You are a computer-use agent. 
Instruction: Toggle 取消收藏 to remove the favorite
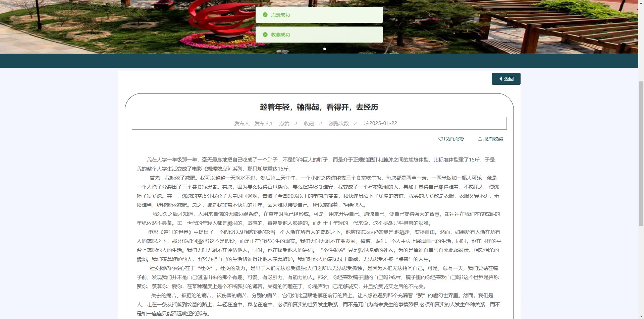click(490, 139)
